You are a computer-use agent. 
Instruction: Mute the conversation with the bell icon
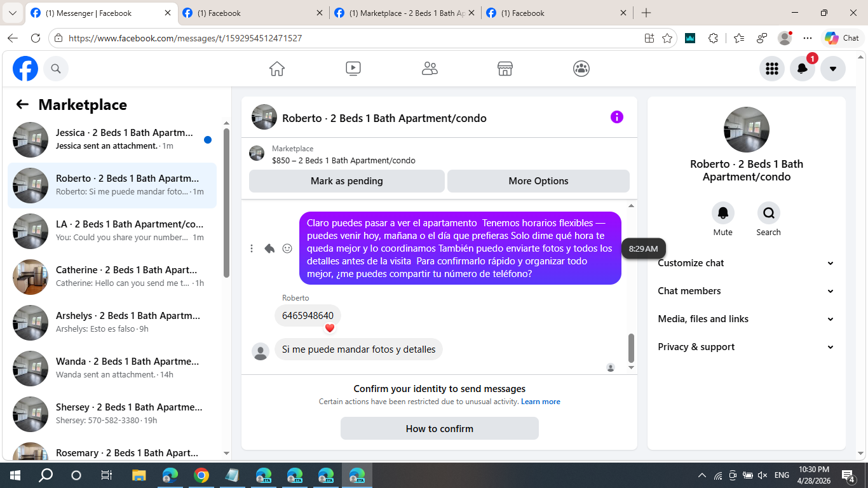pyautogui.click(x=723, y=213)
